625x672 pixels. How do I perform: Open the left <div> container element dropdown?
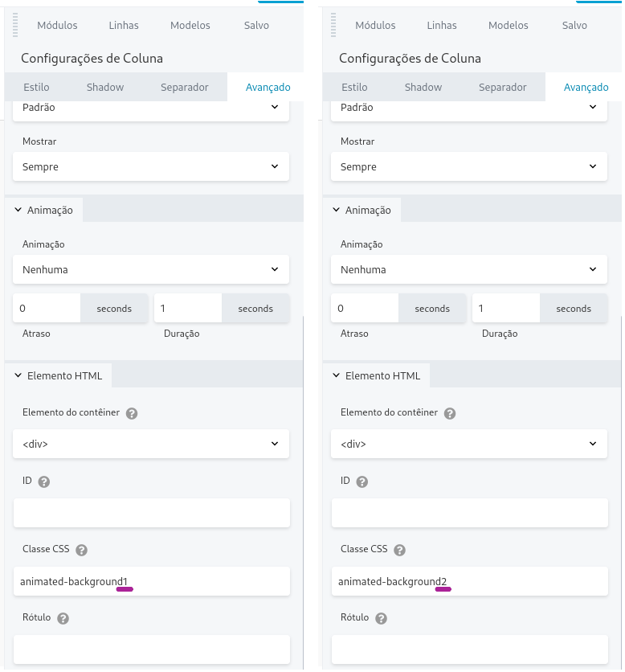coord(151,444)
